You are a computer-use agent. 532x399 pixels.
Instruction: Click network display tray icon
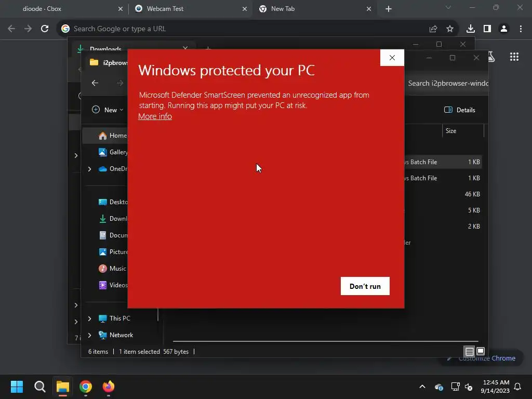coord(455,387)
